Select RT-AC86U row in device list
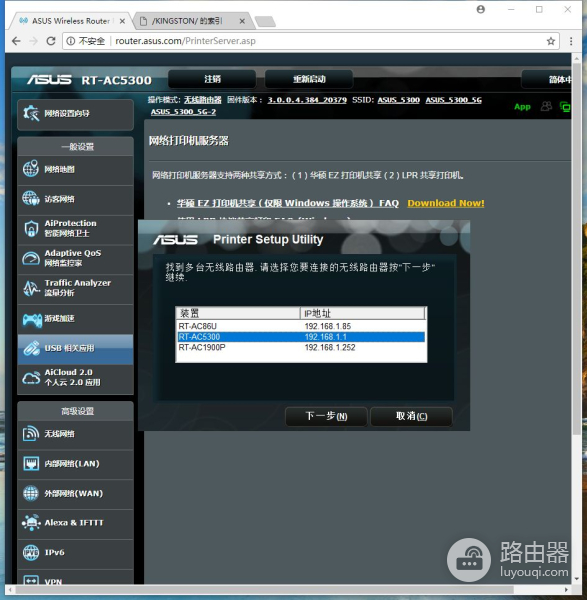The image size is (587, 600). point(301,326)
